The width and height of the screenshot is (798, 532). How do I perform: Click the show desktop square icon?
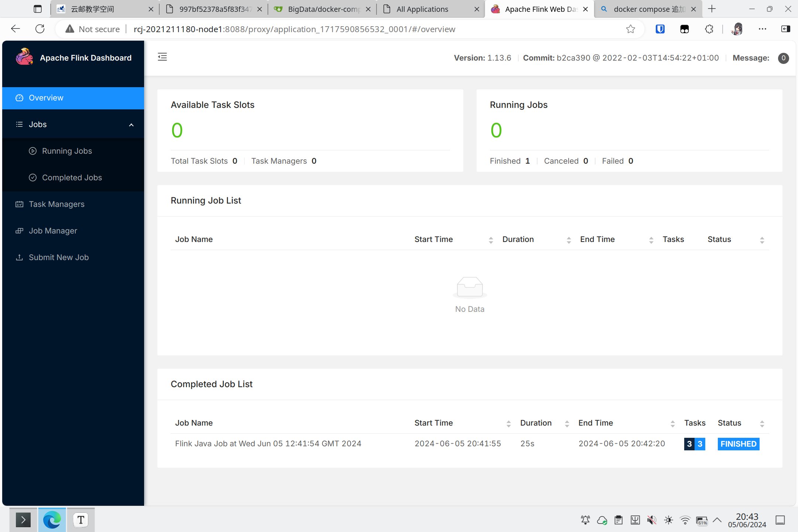click(780, 520)
